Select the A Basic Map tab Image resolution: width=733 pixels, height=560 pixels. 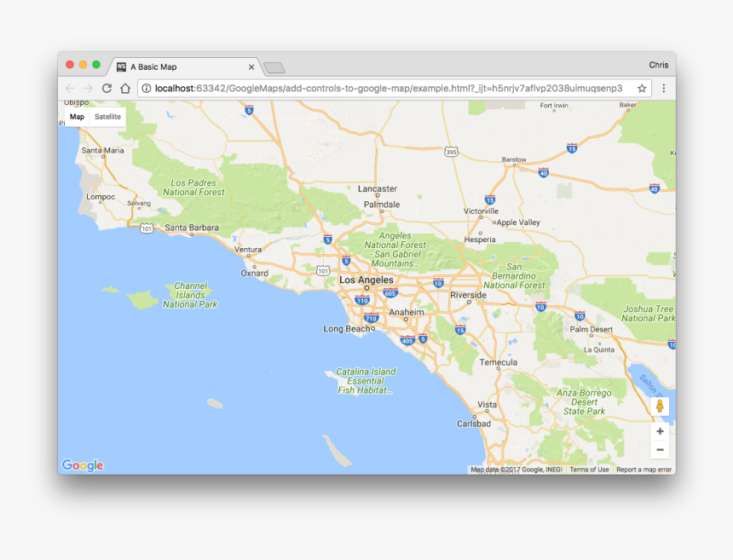[170, 66]
